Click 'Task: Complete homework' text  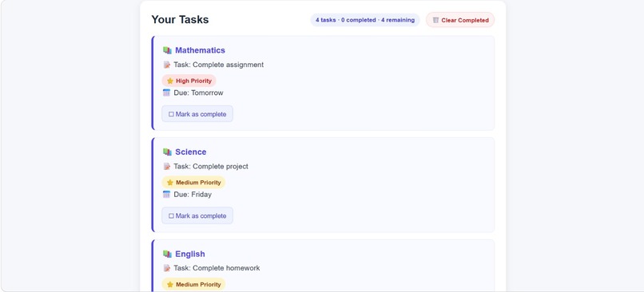[217, 268]
